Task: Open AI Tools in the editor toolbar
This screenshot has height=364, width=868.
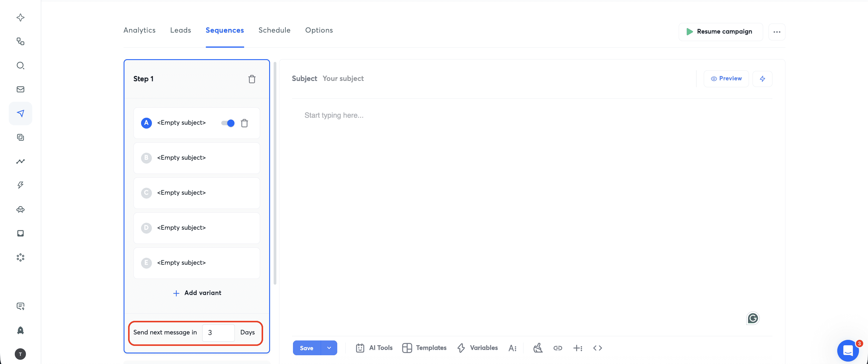Action: click(x=374, y=348)
